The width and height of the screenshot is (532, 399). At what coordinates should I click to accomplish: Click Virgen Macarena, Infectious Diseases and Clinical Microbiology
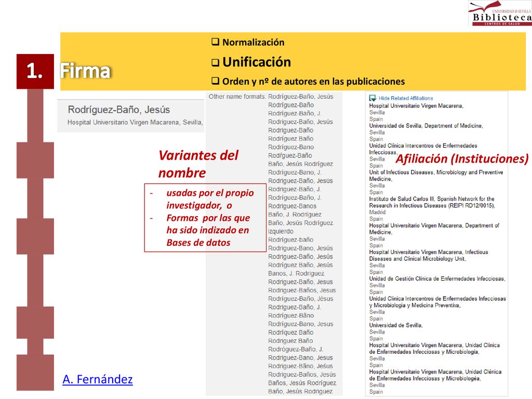429,256
